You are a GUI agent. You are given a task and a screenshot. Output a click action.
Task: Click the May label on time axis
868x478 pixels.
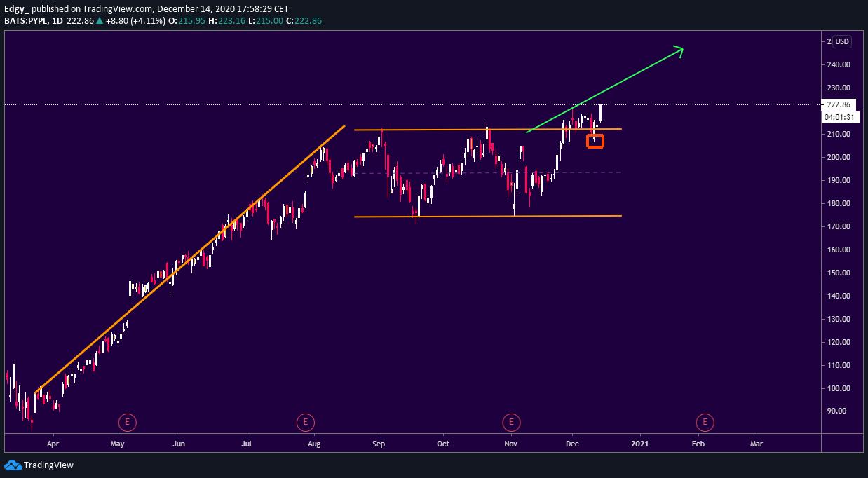coord(117,444)
